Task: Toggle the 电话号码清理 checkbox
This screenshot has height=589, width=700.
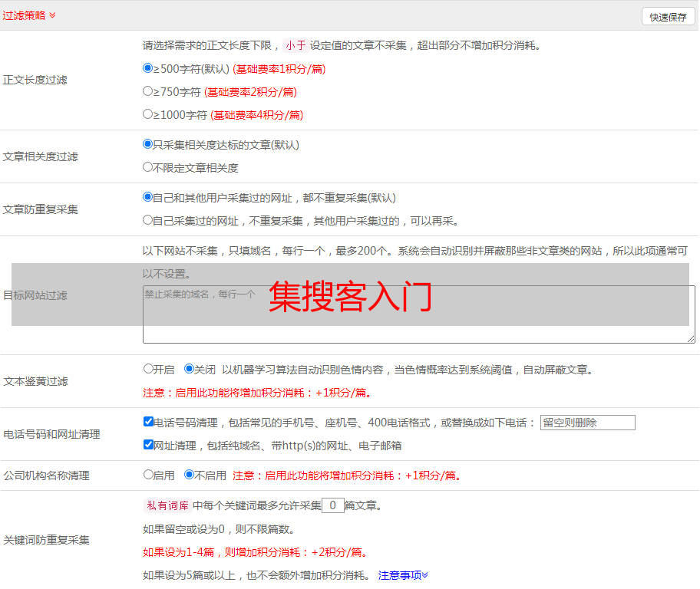Action: coord(149,422)
